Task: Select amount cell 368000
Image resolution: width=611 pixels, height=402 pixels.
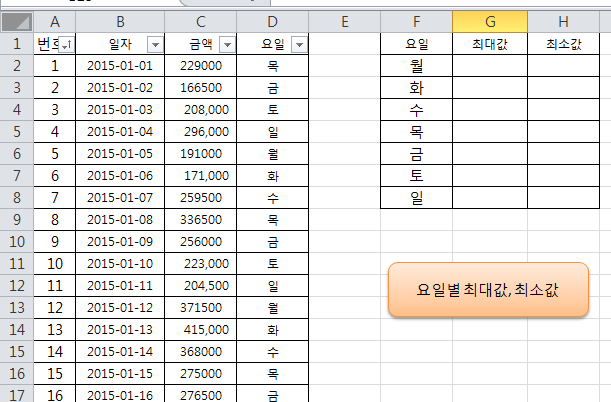Action: (200, 352)
